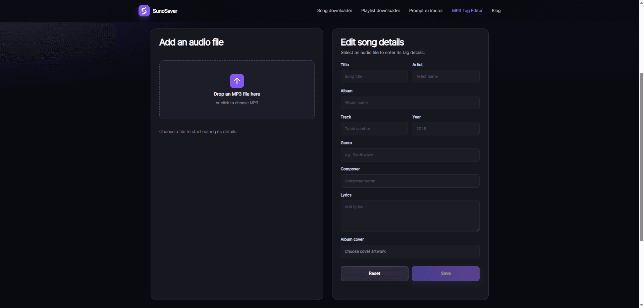Viewport: 644px width, 308px height.
Task: Click the Genre field with Synthwave placeholder
Action: [410, 155]
